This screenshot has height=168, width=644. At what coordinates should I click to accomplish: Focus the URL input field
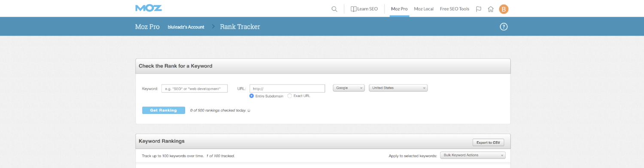click(287, 88)
